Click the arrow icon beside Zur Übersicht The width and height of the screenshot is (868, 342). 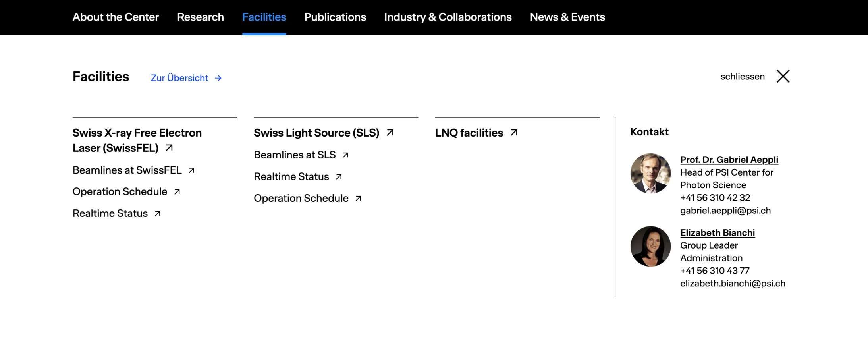218,78
